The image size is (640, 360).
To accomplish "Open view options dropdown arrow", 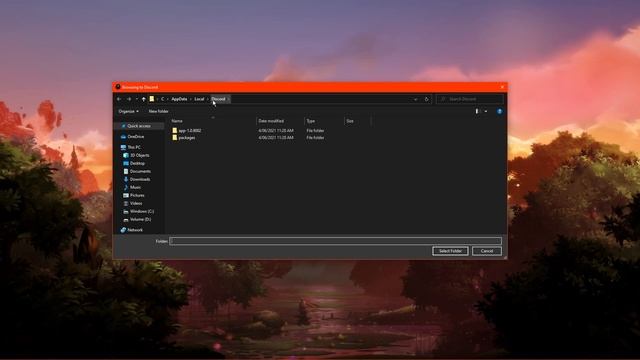I will [486, 111].
